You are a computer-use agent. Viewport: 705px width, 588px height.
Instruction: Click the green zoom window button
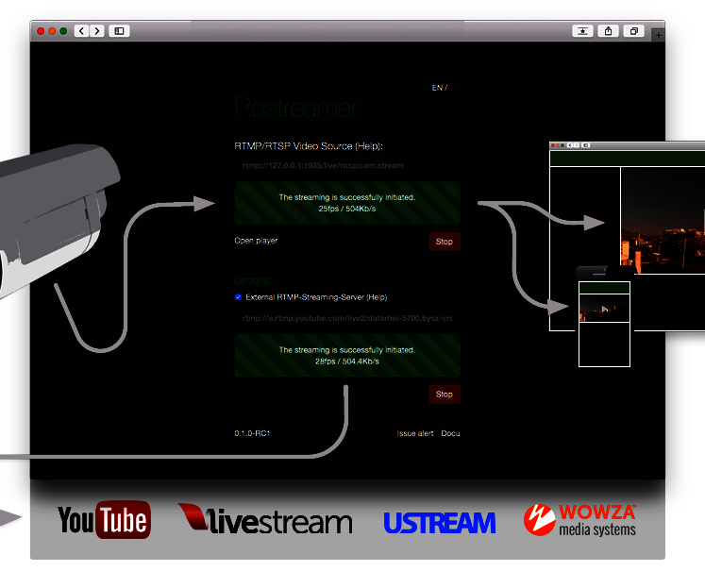click(x=63, y=31)
